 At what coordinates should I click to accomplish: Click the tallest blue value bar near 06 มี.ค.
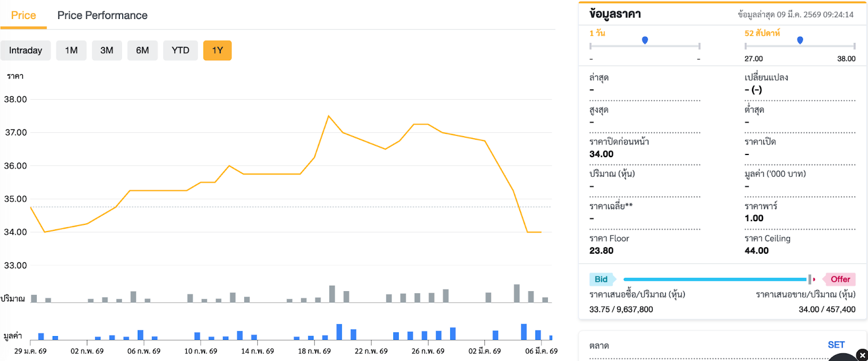[x=524, y=332]
